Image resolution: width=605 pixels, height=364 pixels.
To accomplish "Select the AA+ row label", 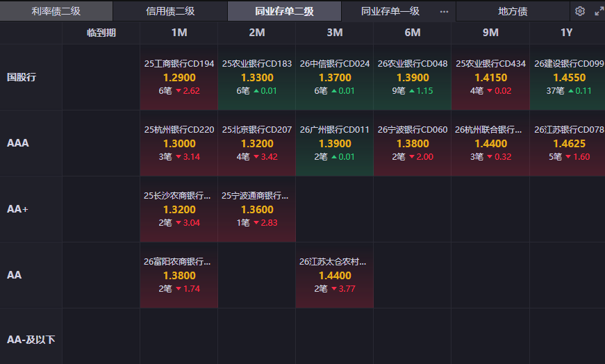I will click(17, 209).
